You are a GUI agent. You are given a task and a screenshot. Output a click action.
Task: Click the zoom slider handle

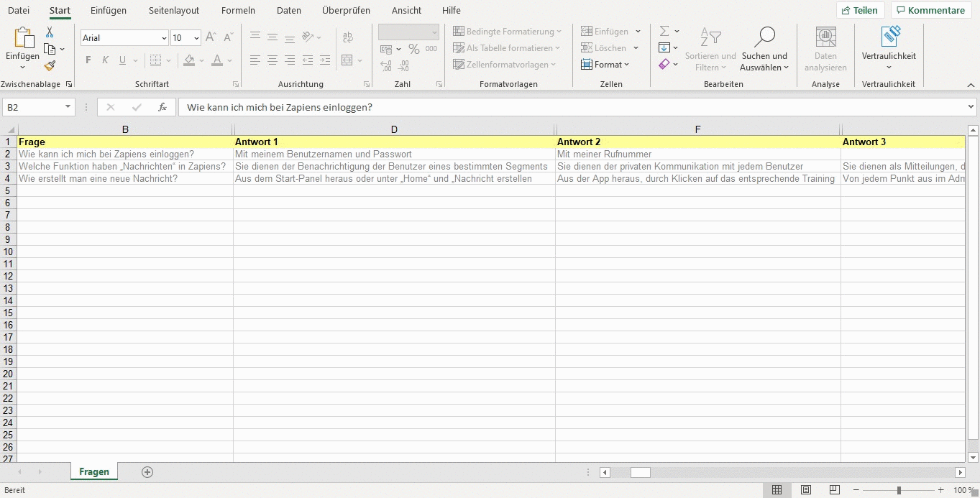click(899, 490)
